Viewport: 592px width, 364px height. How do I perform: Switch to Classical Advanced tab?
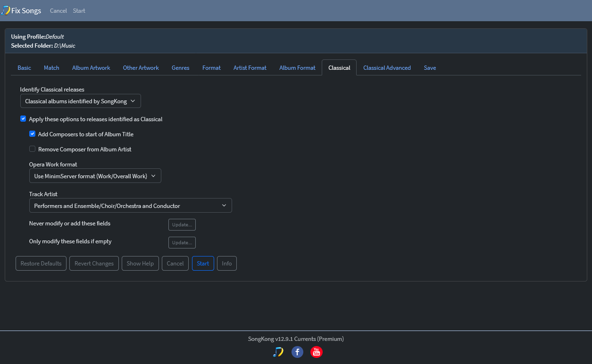[x=387, y=68]
